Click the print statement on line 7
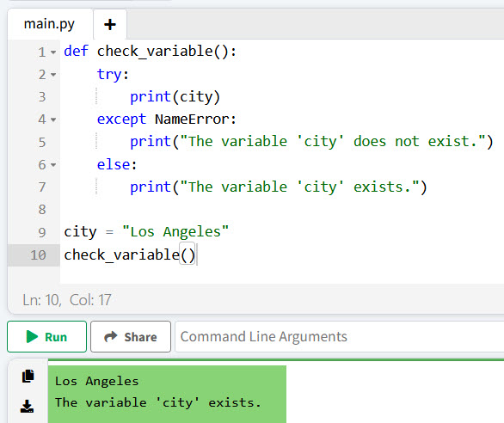The height and width of the screenshot is (423, 504). click(x=279, y=187)
